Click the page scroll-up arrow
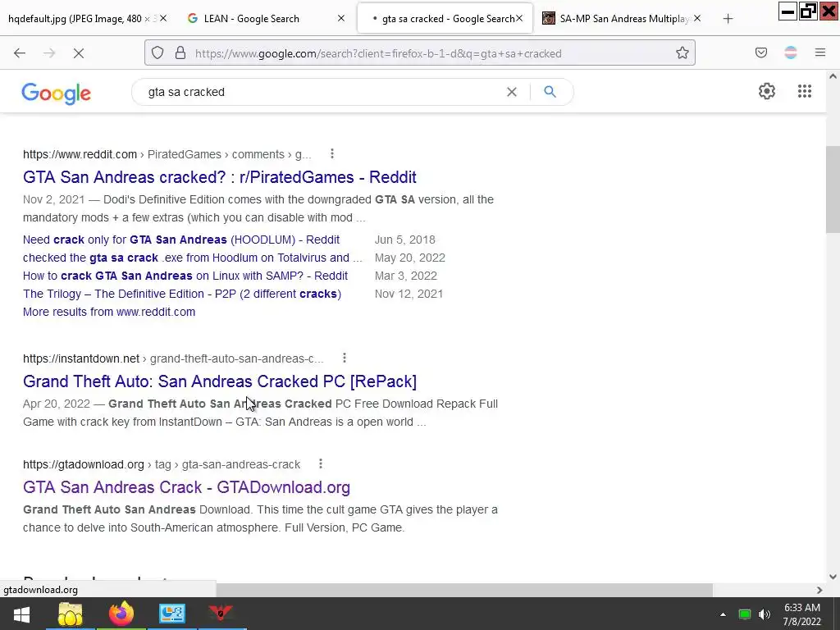The width and height of the screenshot is (840, 630). [833, 76]
